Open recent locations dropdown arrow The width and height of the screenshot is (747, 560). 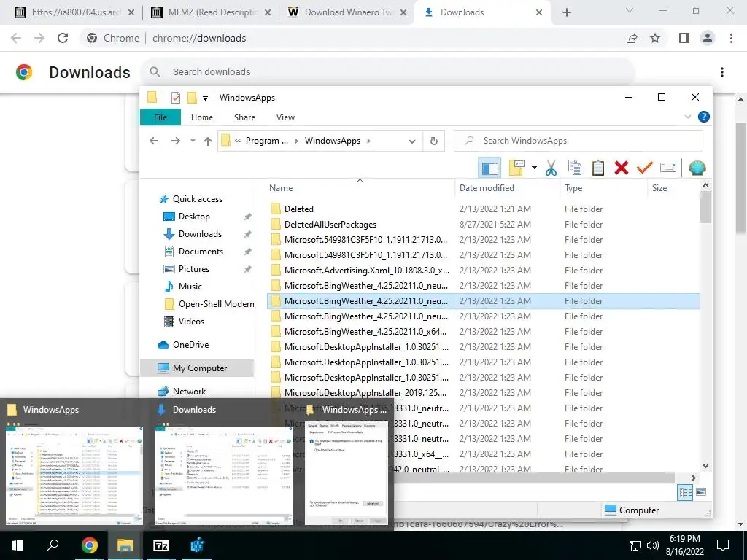tap(193, 141)
